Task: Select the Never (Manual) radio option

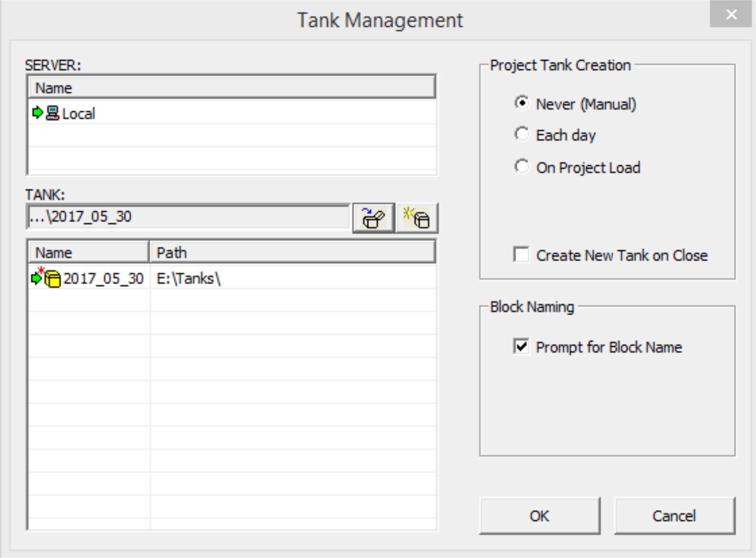Action: (522, 103)
